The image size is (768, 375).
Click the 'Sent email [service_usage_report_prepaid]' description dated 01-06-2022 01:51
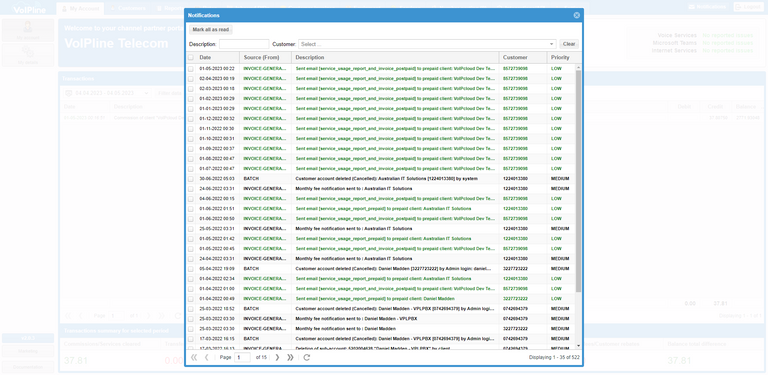click(383, 209)
